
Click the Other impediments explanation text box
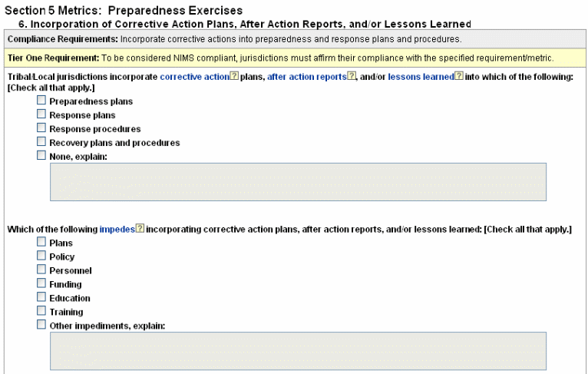coord(298,351)
